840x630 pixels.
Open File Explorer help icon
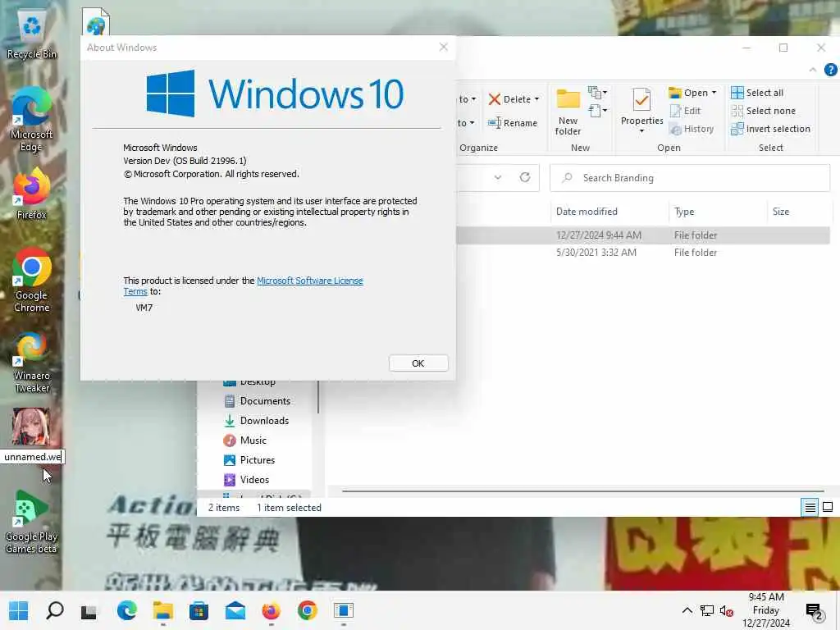click(x=830, y=70)
